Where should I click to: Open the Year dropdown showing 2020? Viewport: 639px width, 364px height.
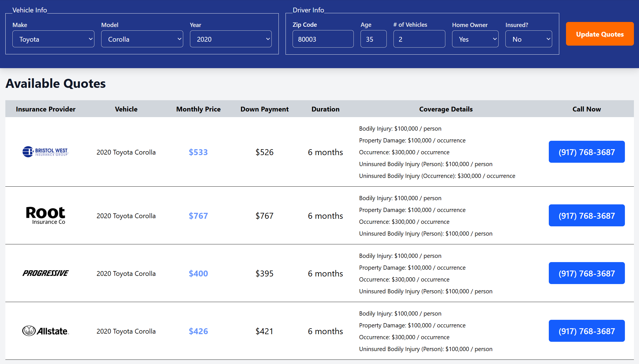(x=231, y=39)
